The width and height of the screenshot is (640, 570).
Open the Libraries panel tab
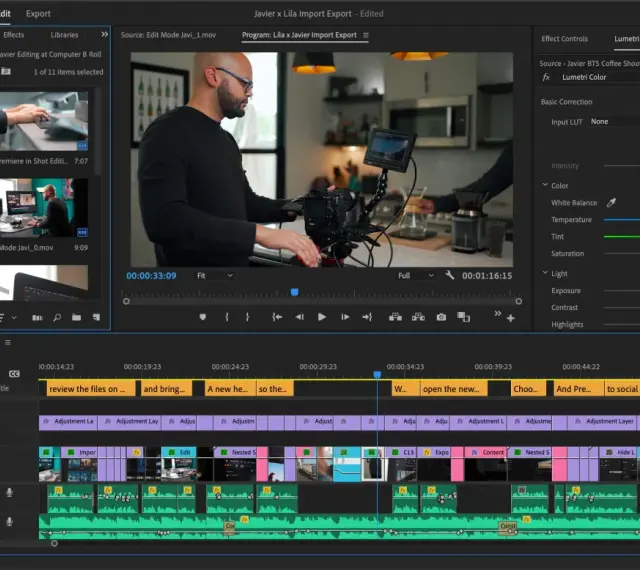pos(64,35)
